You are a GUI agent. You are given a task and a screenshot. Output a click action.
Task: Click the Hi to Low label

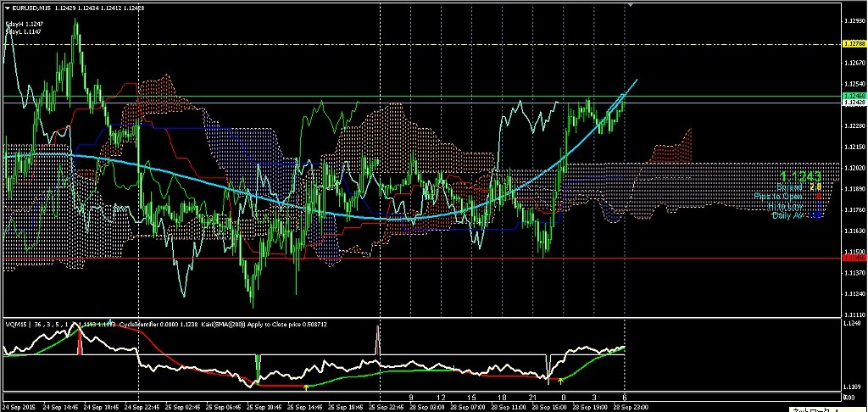(786, 206)
